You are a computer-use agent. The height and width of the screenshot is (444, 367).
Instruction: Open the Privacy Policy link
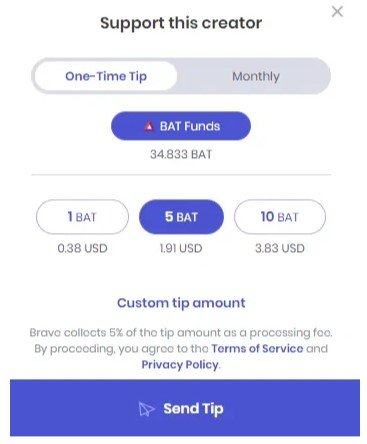[x=180, y=365]
